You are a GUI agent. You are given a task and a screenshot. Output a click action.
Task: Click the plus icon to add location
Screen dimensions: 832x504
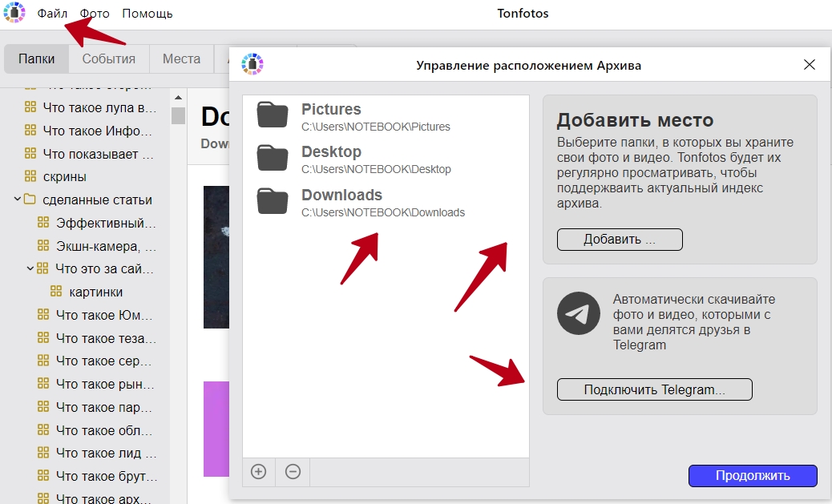coord(258,472)
